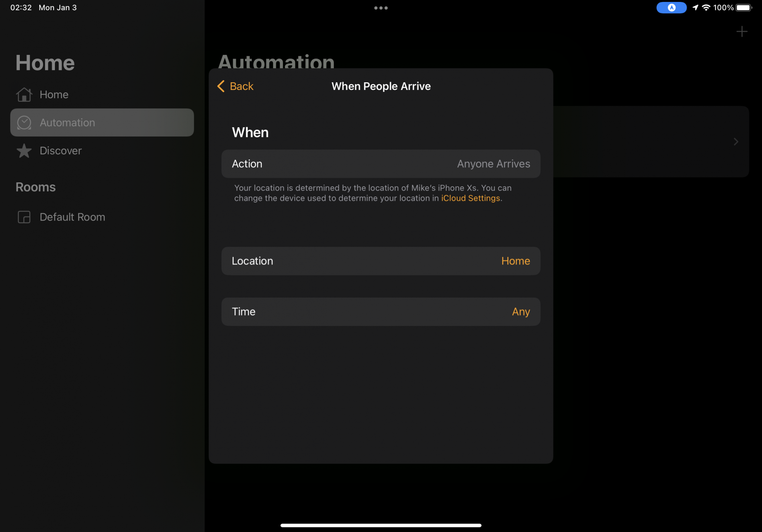Go back using the Back button

pos(242,86)
